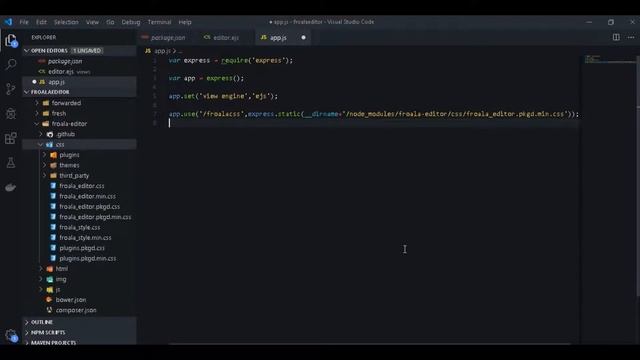Open the Edit menu
The width and height of the screenshot is (640, 360).
[41, 22]
